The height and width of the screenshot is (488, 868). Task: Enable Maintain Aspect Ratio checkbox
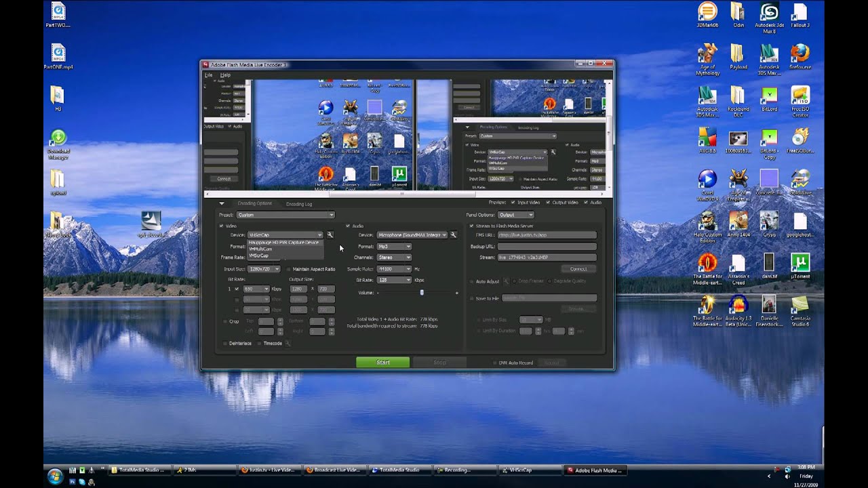coord(288,269)
